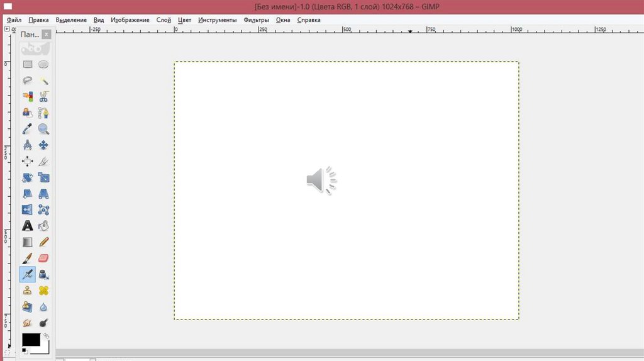The height and width of the screenshot is (361, 644).
Task: Select the Pencil tool
Action: (x=43, y=242)
